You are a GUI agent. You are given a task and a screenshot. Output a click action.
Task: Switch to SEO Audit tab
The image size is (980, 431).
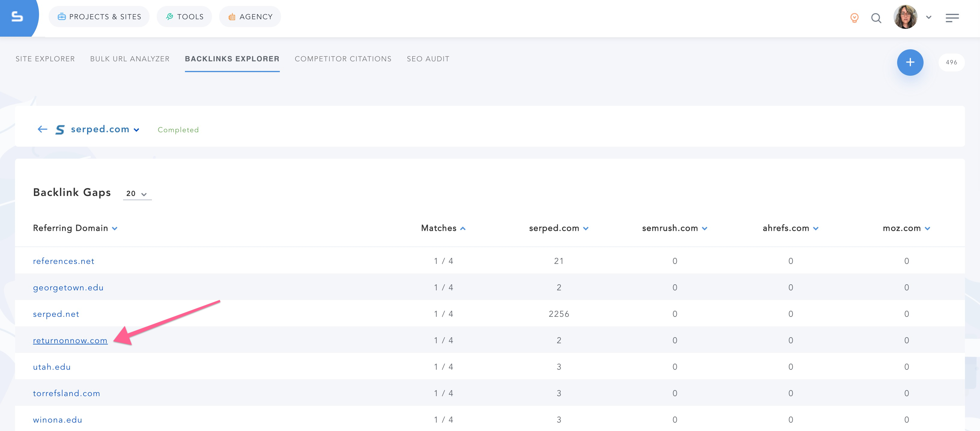[x=428, y=59]
